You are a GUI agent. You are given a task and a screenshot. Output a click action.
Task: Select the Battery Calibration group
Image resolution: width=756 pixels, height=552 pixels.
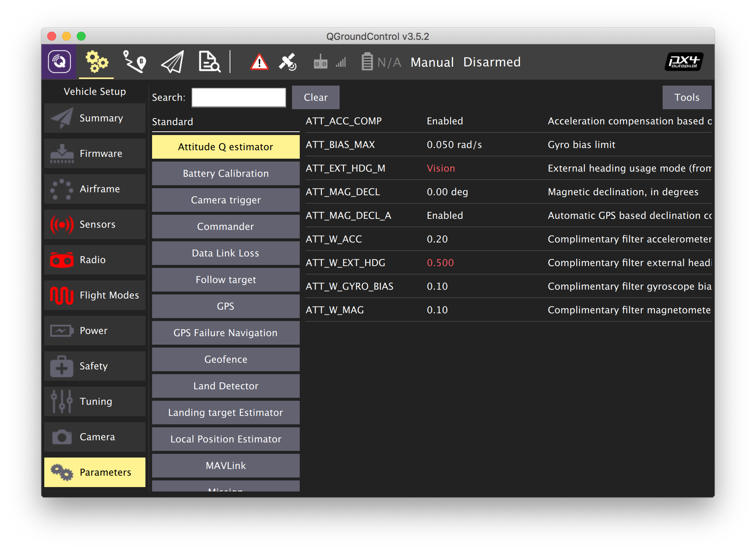tap(226, 173)
